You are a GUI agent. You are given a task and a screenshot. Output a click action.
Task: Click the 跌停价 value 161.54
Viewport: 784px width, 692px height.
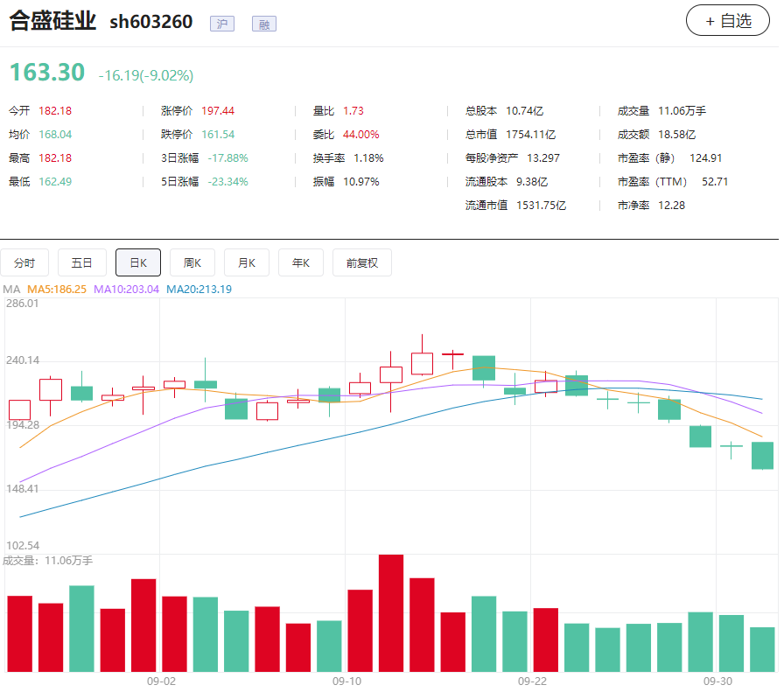[218, 135]
